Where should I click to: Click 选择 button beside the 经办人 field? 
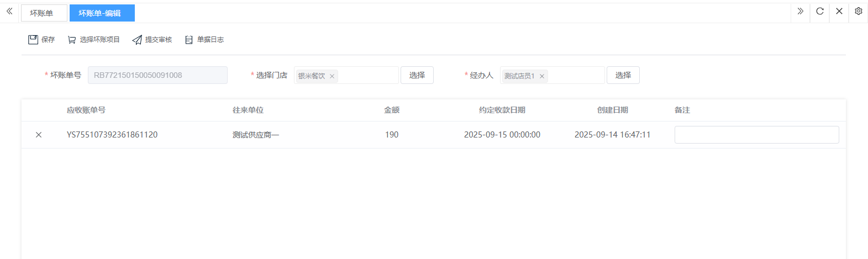point(623,75)
